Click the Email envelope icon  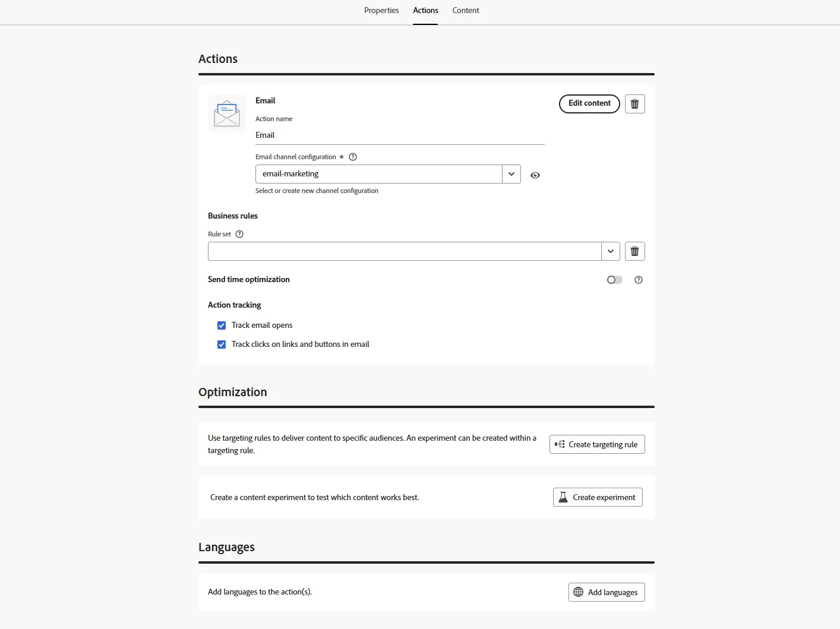tap(227, 113)
